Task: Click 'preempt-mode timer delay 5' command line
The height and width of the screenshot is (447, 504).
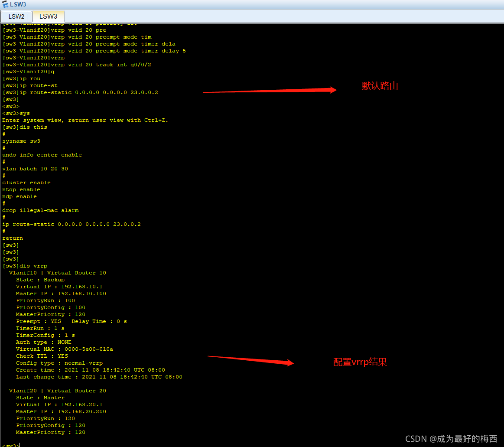Action: point(94,51)
